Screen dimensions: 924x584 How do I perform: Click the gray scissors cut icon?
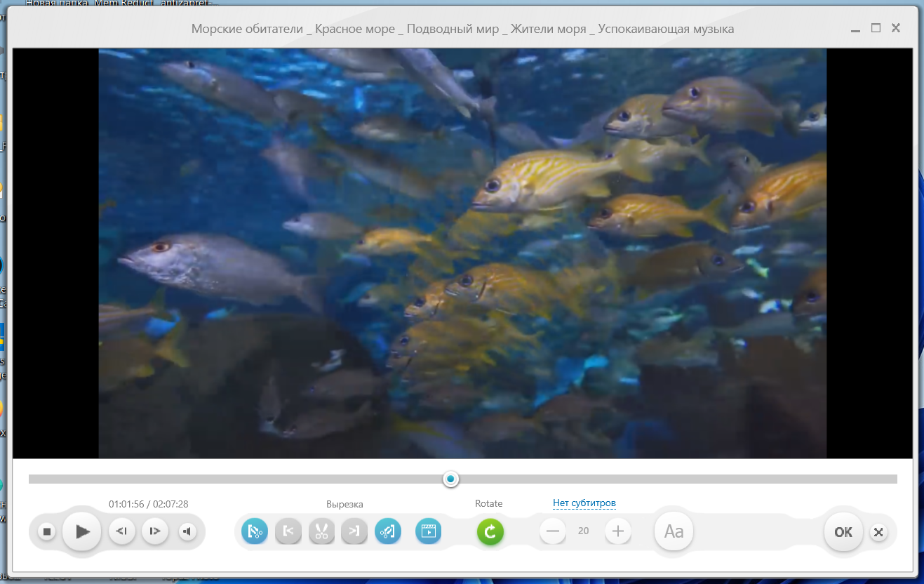(321, 531)
